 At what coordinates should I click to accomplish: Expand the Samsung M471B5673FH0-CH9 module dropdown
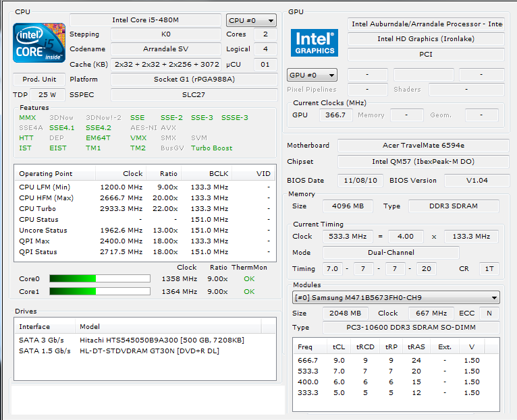396,297
